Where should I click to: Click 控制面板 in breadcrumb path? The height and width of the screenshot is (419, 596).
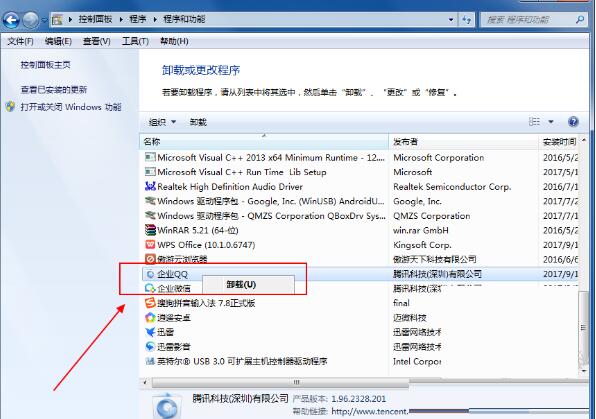[95, 19]
